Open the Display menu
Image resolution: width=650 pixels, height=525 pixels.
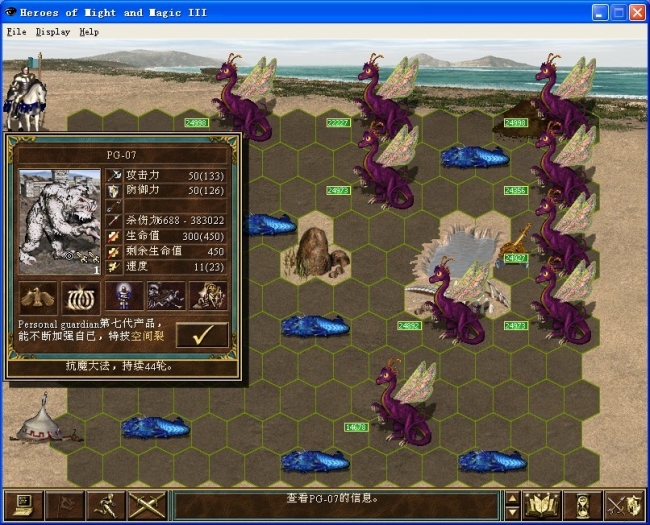coord(53,32)
